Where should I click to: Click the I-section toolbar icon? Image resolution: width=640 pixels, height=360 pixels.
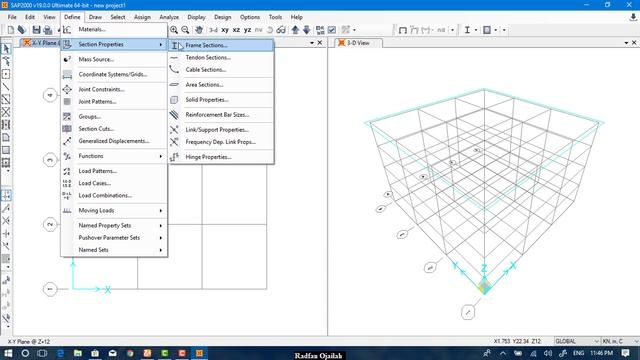coord(467,30)
